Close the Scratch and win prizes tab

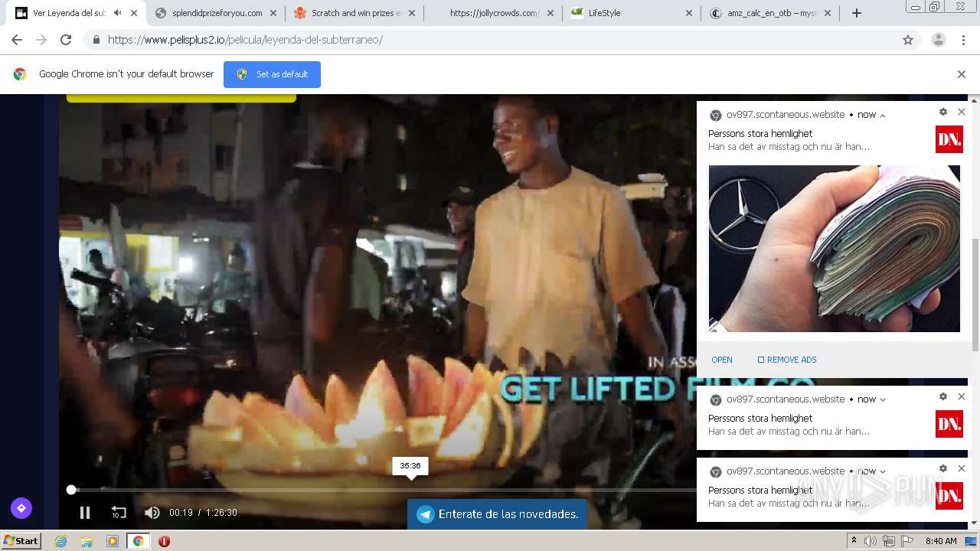[x=413, y=13]
